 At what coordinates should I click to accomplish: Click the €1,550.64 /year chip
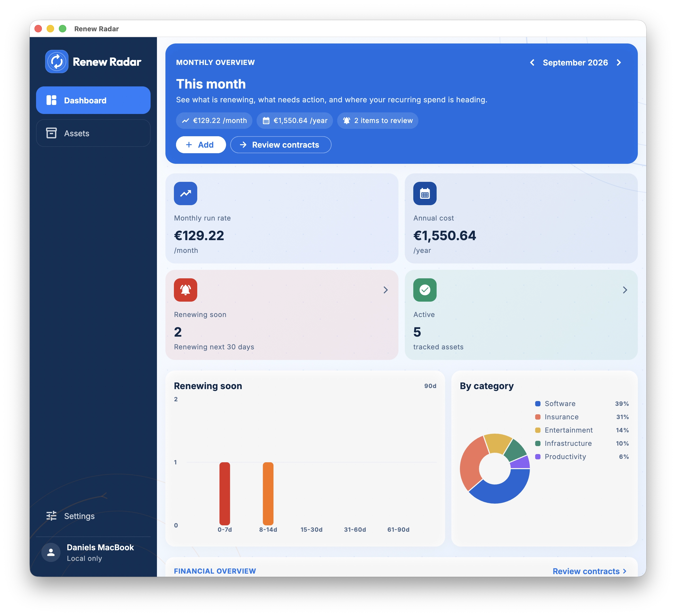(295, 121)
